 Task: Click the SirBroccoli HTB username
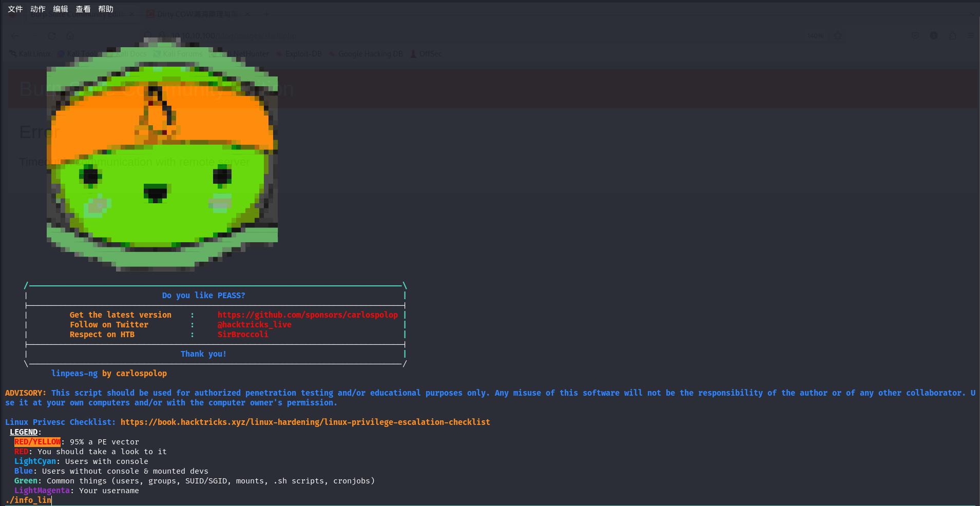(x=243, y=335)
